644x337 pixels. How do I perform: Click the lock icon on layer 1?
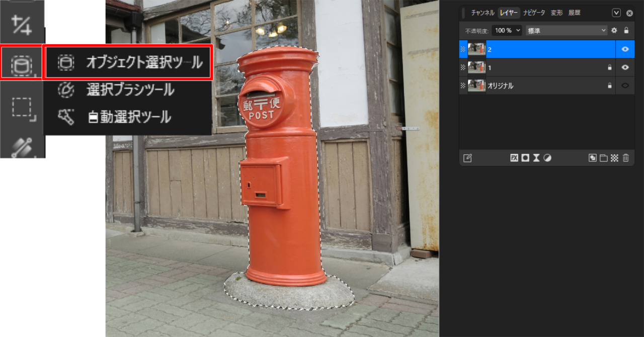[609, 67]
